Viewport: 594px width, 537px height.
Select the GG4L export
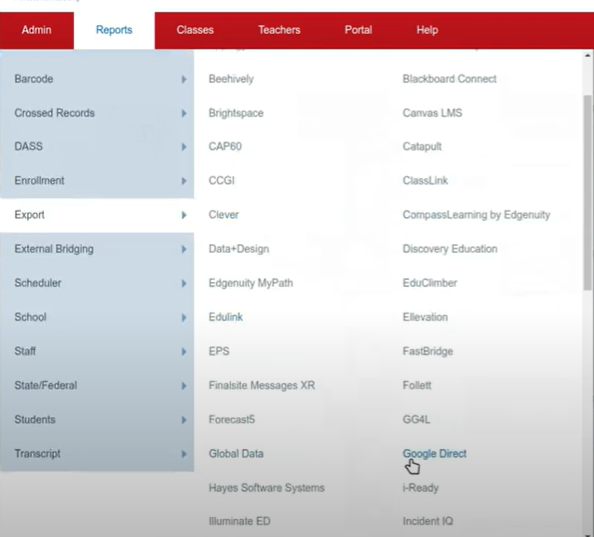(416, 419)
